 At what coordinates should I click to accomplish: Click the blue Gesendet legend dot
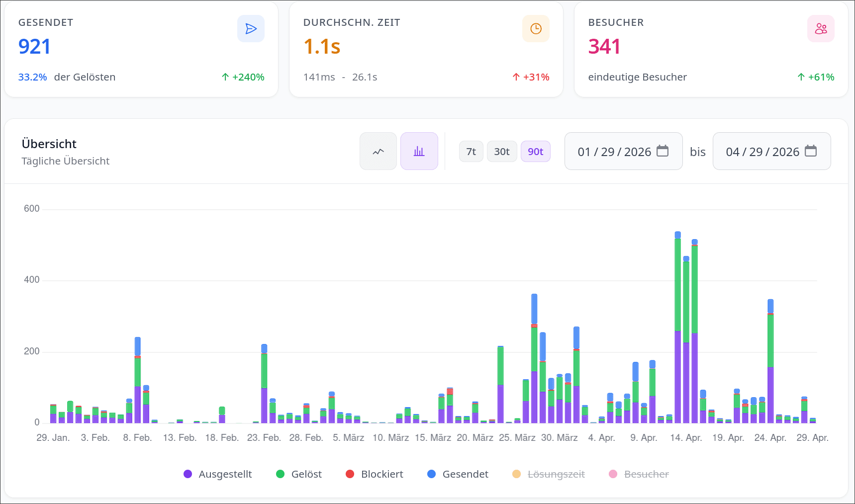point(431,474)
